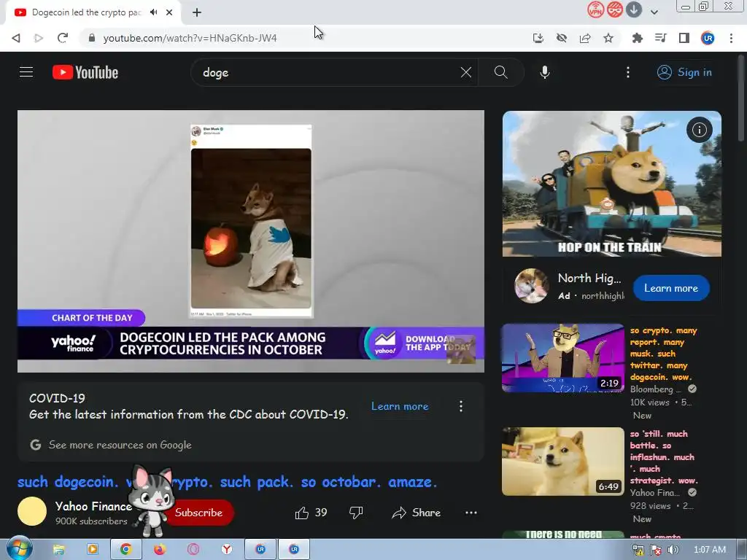This screenshot has width=747, height=560.
Task: Open ad info icon on train ad
Action: point(699,130)
